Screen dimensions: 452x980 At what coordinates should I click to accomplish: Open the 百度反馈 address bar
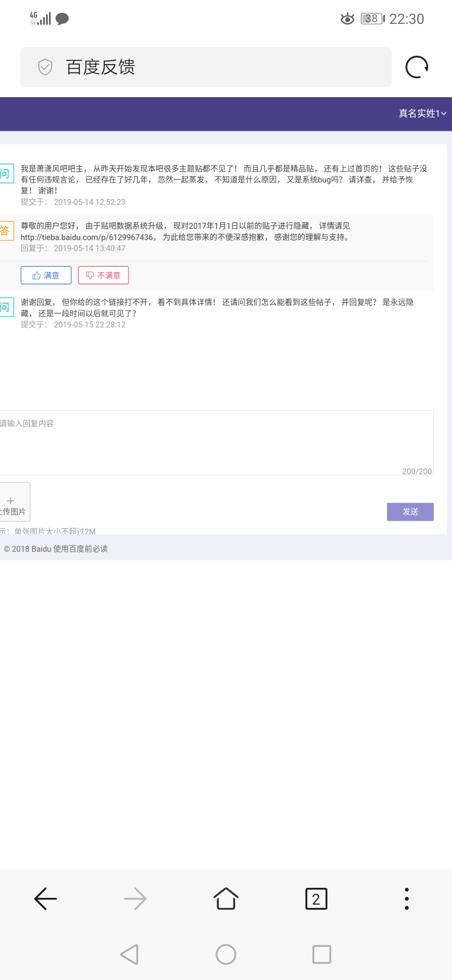(206, 67)
